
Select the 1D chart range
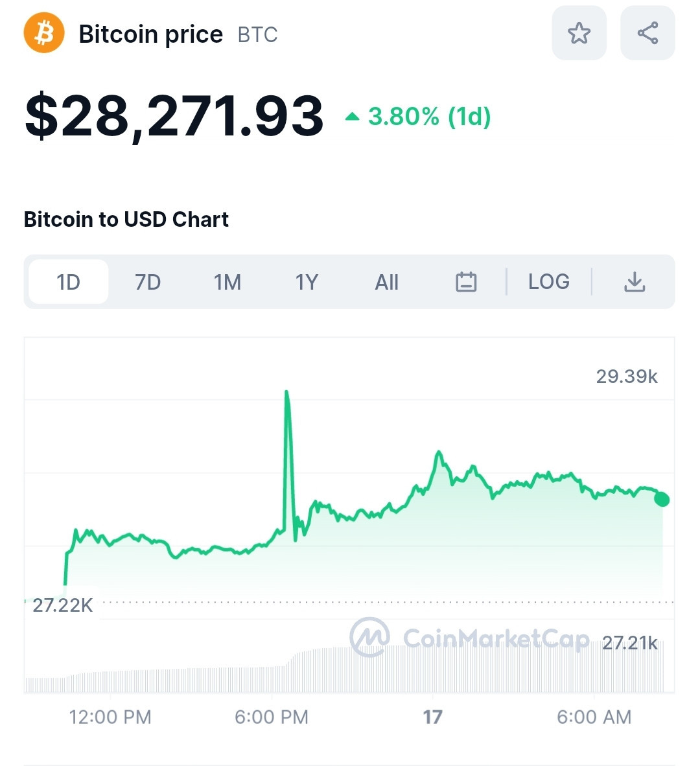pos(69,282)
